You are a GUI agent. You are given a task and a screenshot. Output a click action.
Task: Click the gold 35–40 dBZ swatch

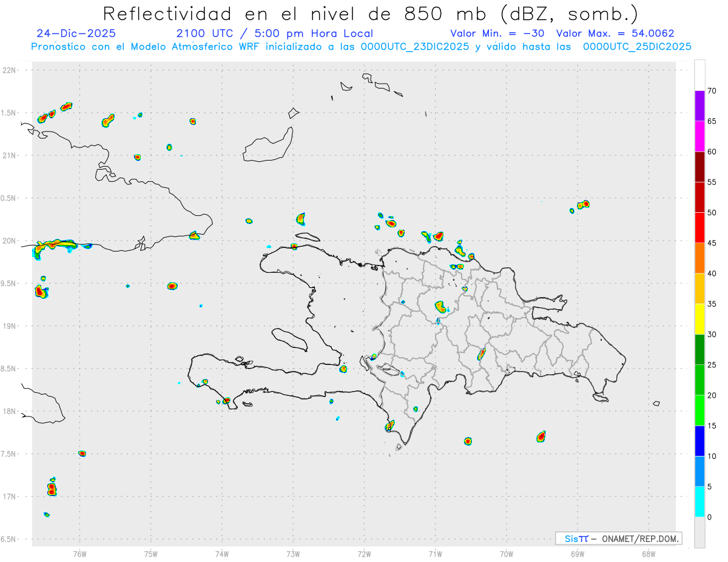pos(699,289)
